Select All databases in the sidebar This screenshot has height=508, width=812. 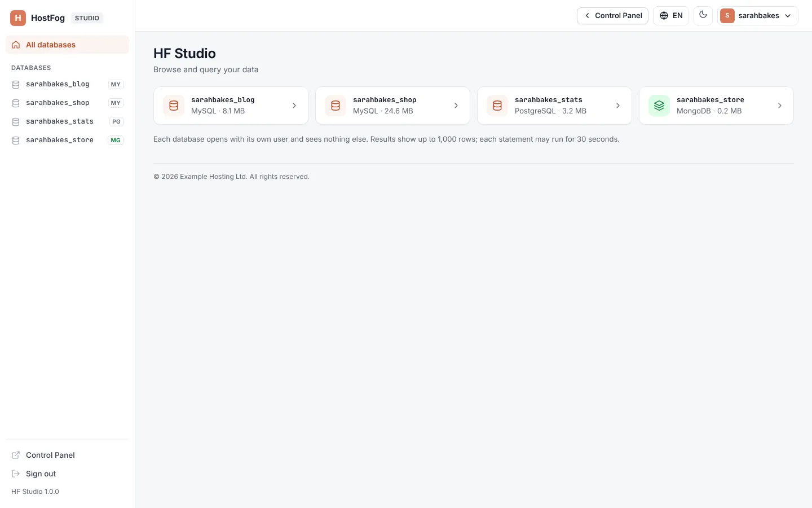point(67,45)
